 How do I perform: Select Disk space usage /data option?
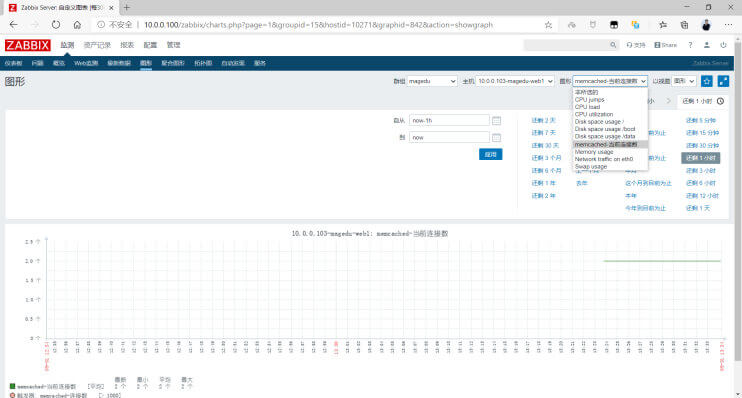point(605,136)
